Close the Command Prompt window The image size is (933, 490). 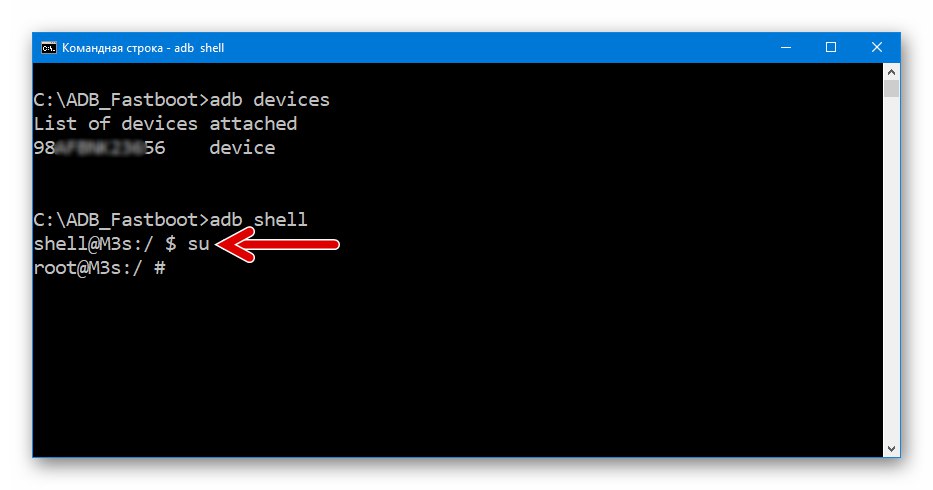pyautogui.click(x=877, y=47)
